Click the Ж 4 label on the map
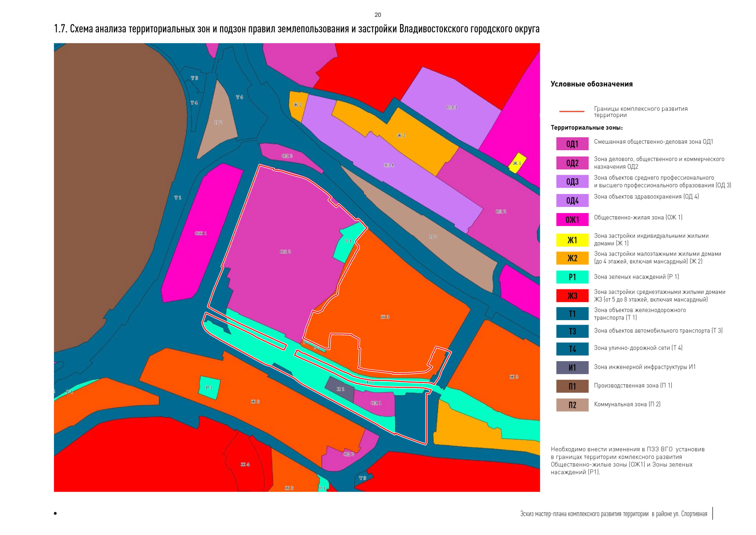The width and height of the screenshot is (756, 535). pos(245,464)
